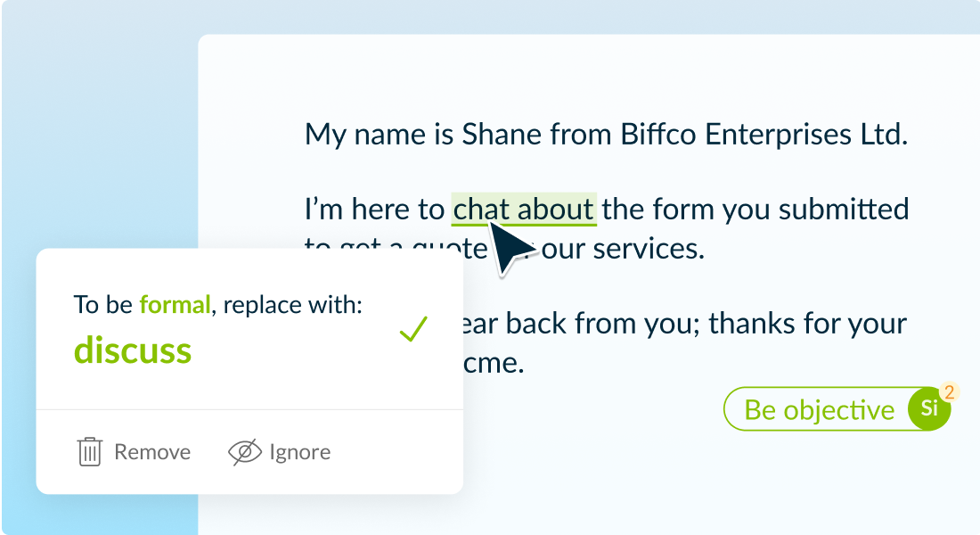Click the green "formal" tone word
The height and width of the screenshot is (535, 980).
click(x=175, y=305)
